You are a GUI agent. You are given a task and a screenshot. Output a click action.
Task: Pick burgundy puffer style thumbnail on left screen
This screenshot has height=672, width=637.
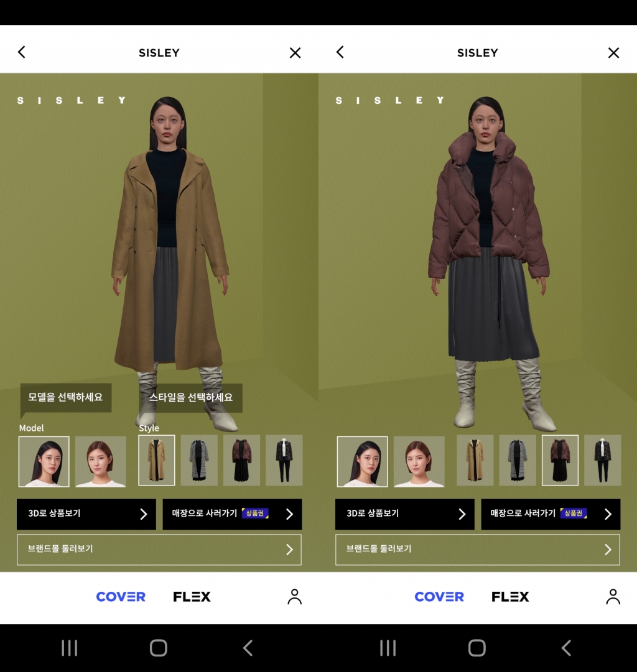click(x=241, y=460)
